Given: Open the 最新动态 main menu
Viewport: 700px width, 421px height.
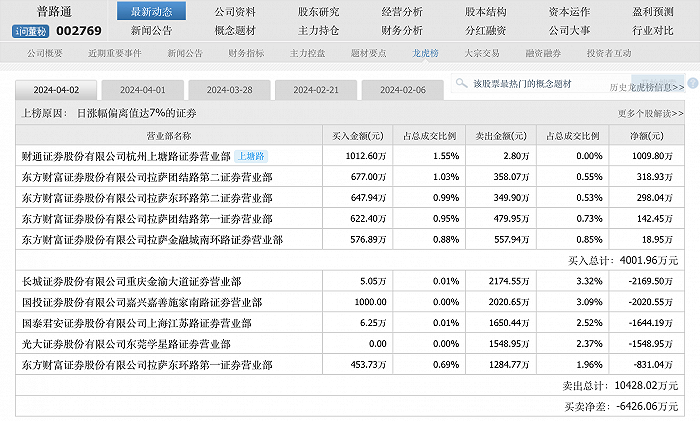Looking at the screenshot, I should coord(152,12).
